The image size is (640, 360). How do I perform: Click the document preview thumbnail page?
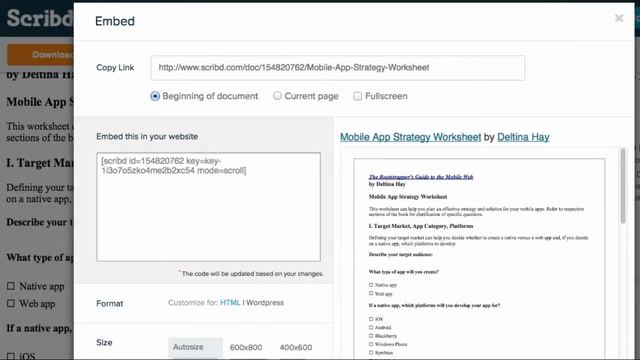[479, 259]
